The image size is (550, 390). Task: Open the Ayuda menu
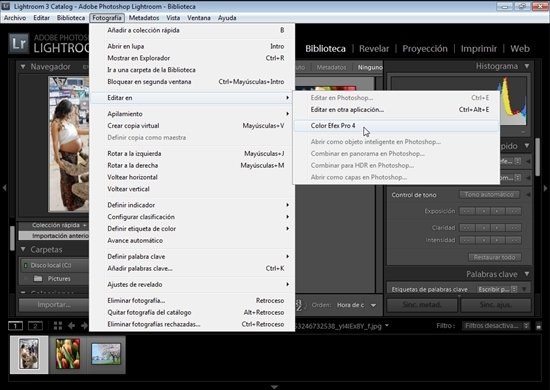(x=227, y=18)
